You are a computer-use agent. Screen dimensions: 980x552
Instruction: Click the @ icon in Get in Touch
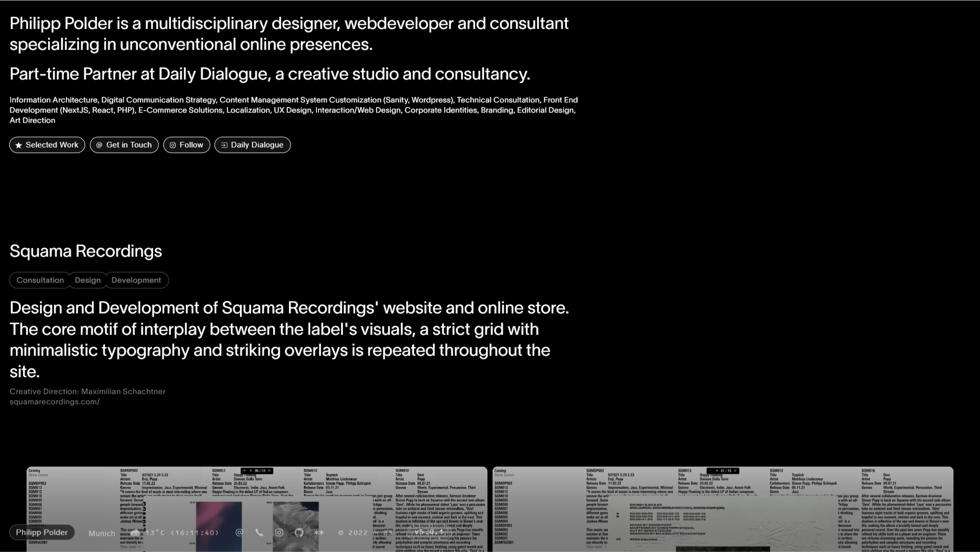(99, 145)
